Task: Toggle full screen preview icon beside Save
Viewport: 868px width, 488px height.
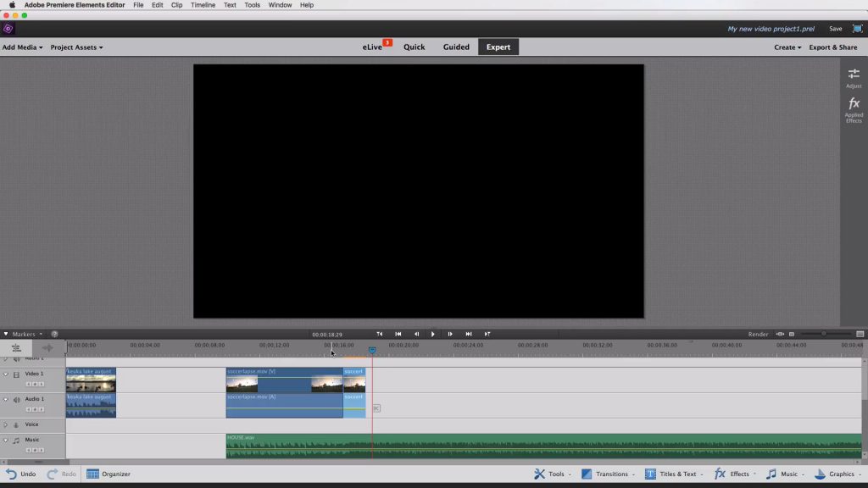Action: [x=858, y=29]
